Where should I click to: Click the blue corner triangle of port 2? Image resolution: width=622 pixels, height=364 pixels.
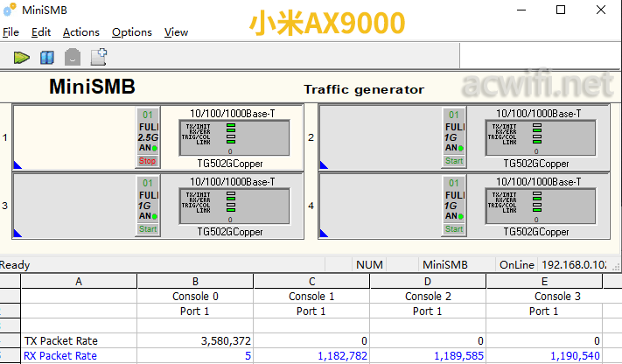(324, 165)
